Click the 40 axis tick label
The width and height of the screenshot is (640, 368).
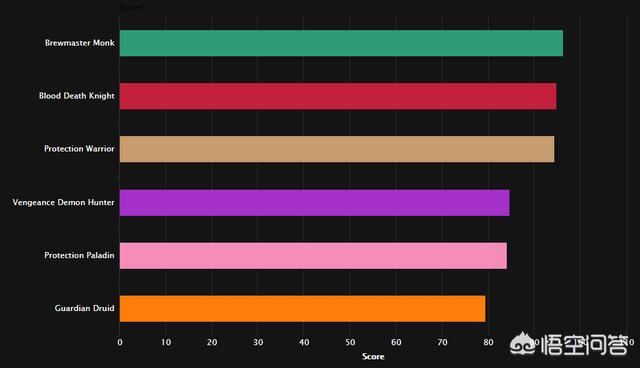pyautogui.click(x=304, y=342)
